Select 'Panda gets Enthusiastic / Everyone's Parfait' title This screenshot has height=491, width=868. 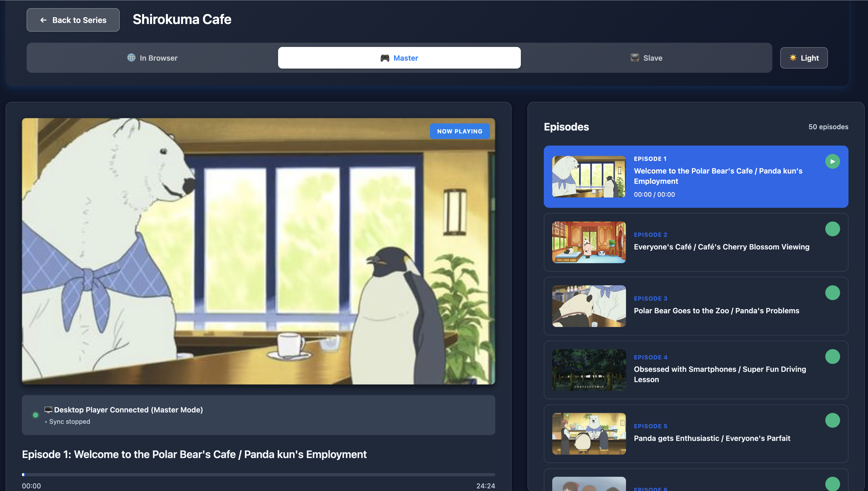[x=712, y=438]
